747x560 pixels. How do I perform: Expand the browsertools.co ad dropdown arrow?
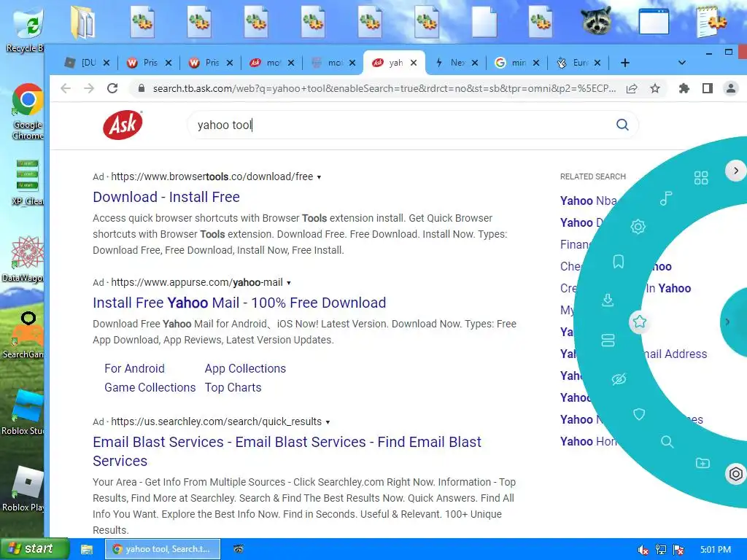(x=320, y=177)
